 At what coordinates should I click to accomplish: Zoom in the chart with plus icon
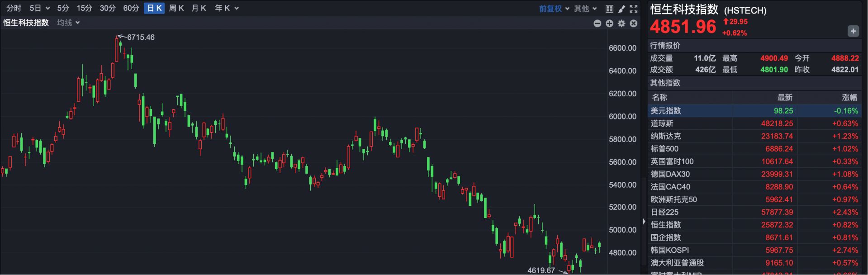tap(609, 24)
